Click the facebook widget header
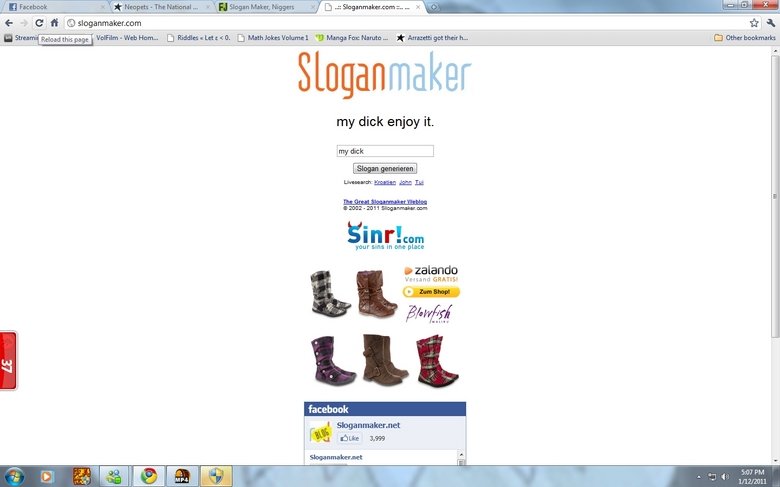The width and height of the screenshot is (780, 487). (x=385, y=409)
